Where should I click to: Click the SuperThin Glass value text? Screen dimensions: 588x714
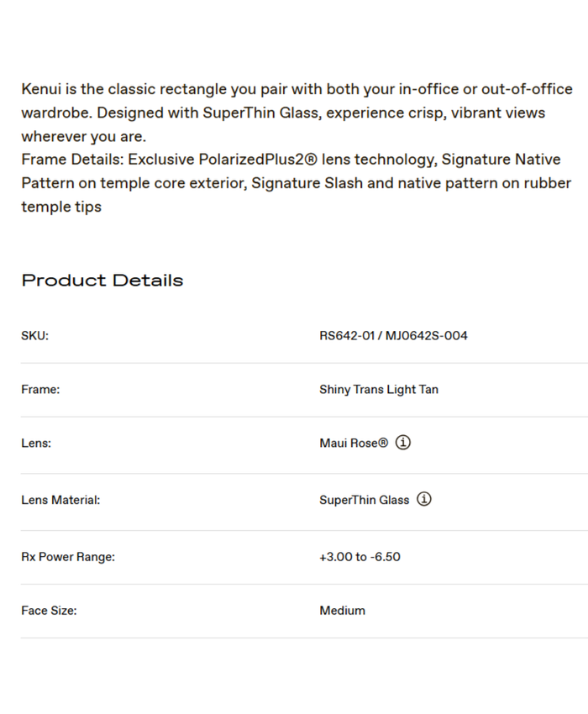364,500
